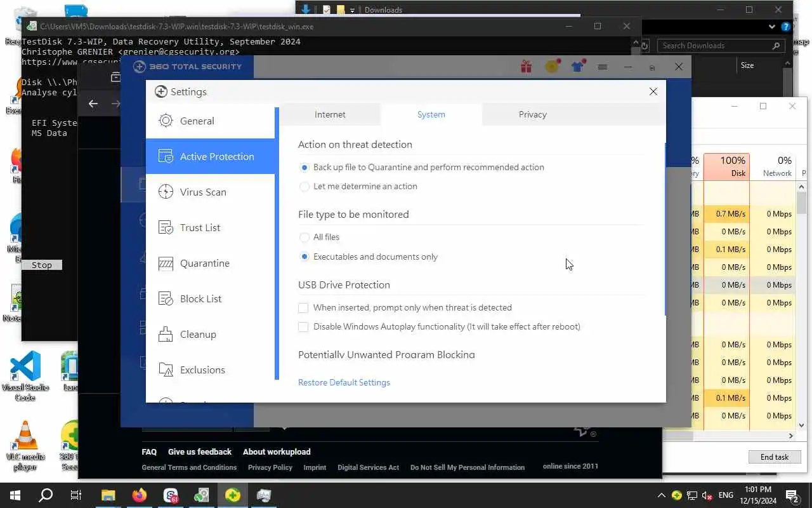Image resolution: width=812 pixels, height=508 pixels.
Task: Click the disk recovery app taskbar icon
Action: pyautogui.click(x=202, y=495)
